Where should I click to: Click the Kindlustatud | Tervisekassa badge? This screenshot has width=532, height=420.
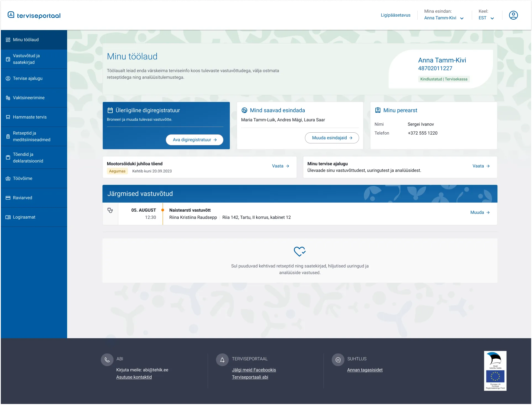coord(444,79)
